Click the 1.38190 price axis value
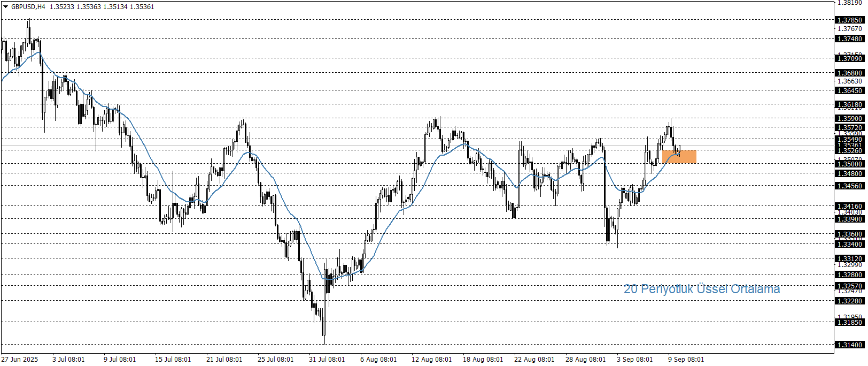This screenshot has width=868, height=366. click(x=849, y=3)
